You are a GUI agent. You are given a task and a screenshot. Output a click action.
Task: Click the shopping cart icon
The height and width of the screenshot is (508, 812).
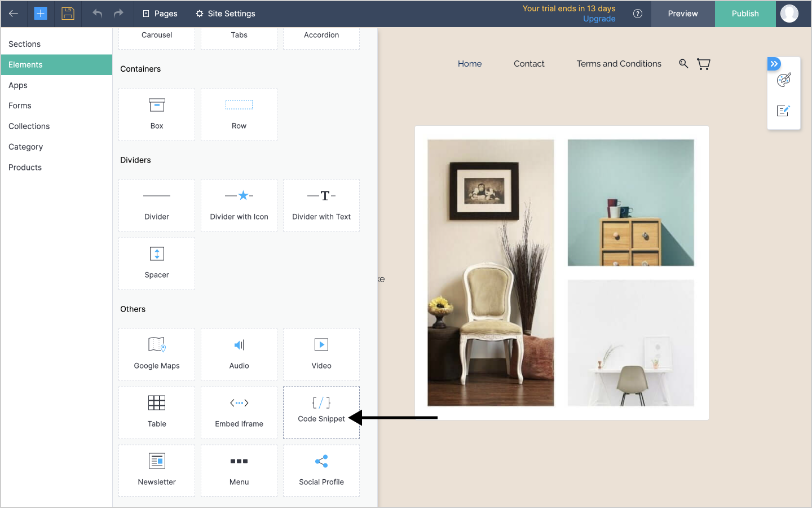pyautogui.click(x=704, y=64)
